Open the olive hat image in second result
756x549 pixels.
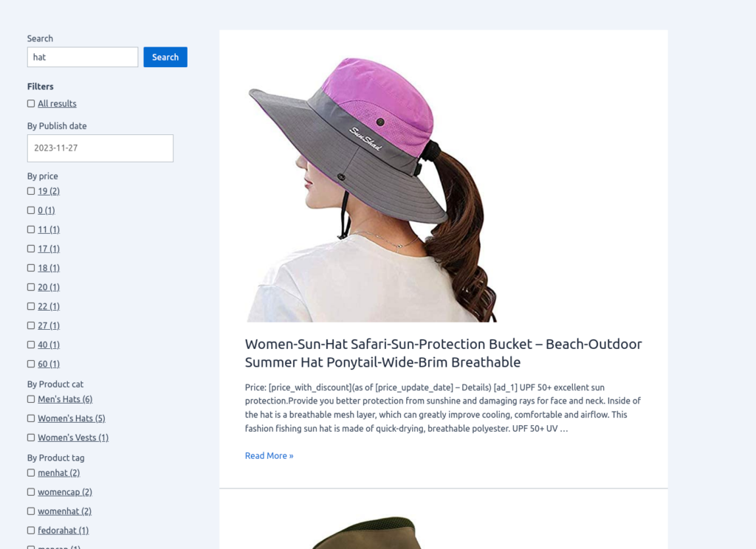point(366,533)
